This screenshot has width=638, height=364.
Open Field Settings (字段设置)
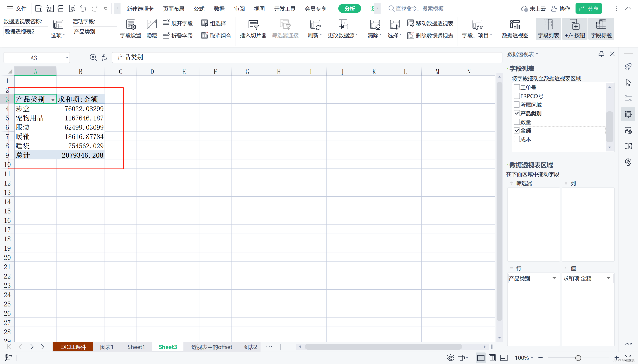[130, 29]
